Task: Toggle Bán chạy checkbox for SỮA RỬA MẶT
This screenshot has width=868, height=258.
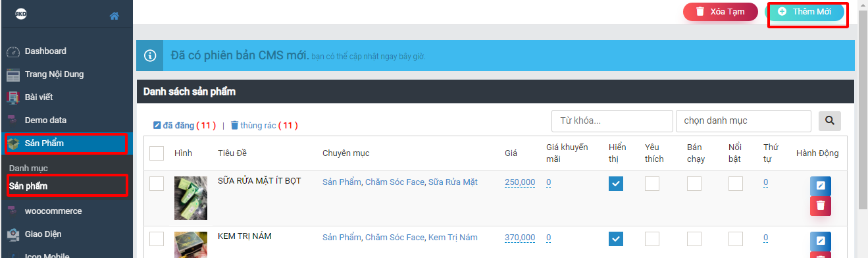Action: [x=694, y=184]
